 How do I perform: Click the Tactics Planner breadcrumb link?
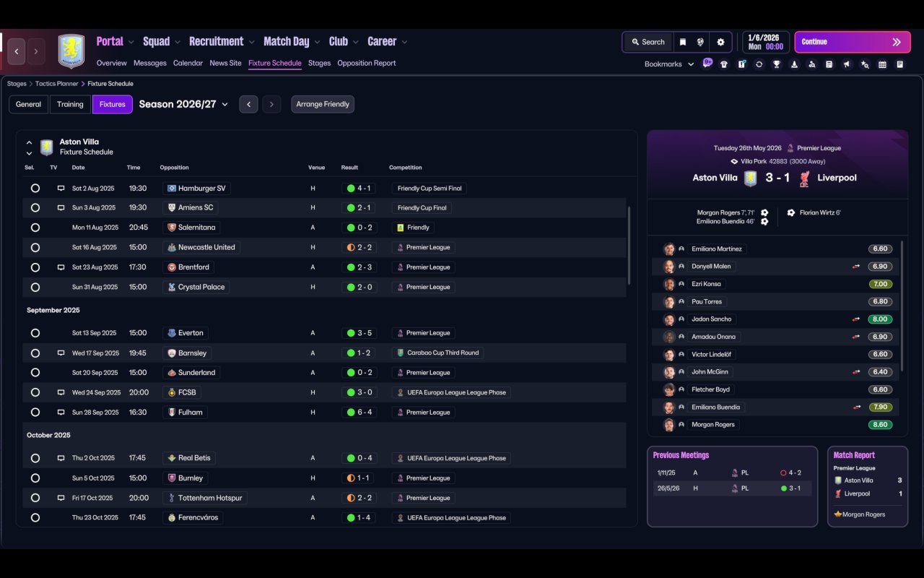point(57,84)
